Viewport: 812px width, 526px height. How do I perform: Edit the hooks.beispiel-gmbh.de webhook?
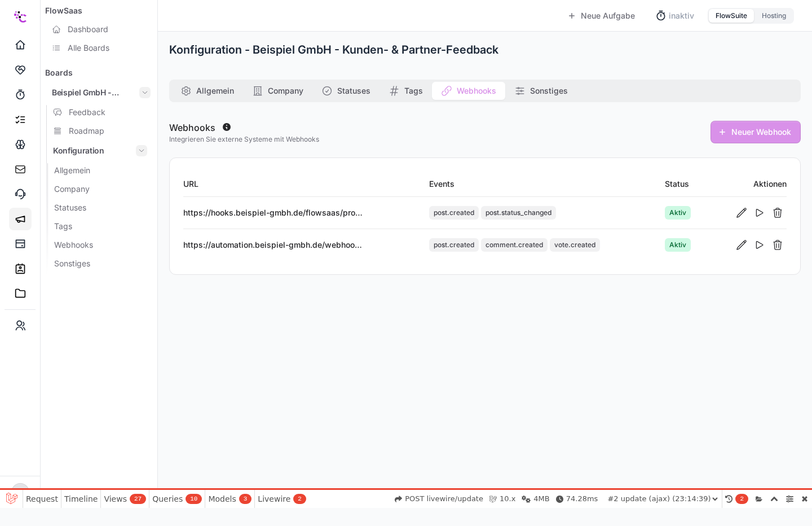coord(742,213)
